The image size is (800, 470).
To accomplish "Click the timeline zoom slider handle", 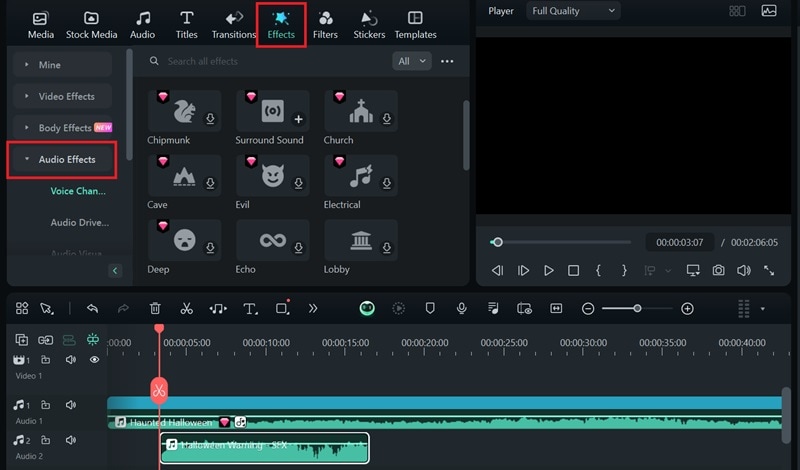I will click(x=637, y=308).
